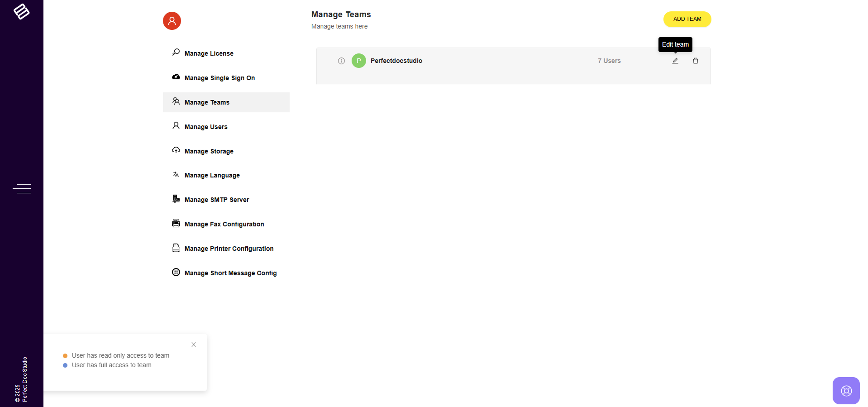Go to Manage SMTP Server
868x407 pixels.
point(217,199)
